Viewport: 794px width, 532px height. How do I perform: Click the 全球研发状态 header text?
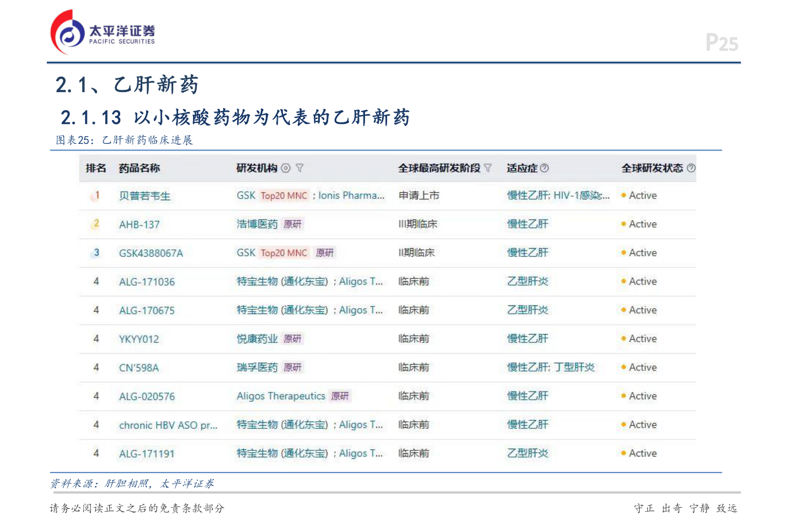[x=652, y=168]
